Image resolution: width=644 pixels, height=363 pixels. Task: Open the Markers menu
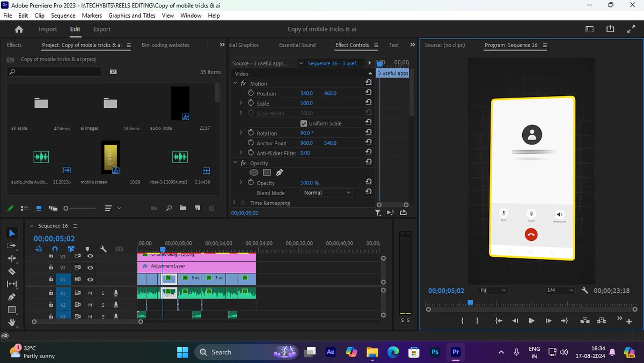pyautogui.click(x=92, y=16)
